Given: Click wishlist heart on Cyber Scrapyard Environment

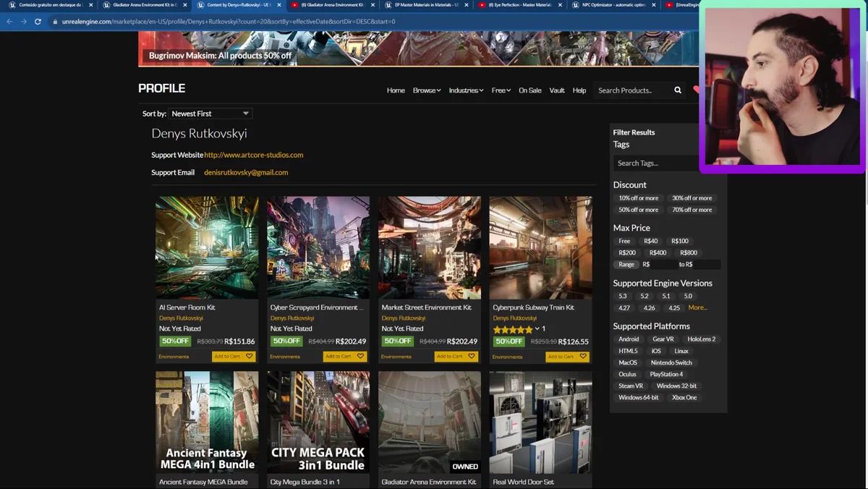Looking at the screenshot, I should (x=361, y=357).
